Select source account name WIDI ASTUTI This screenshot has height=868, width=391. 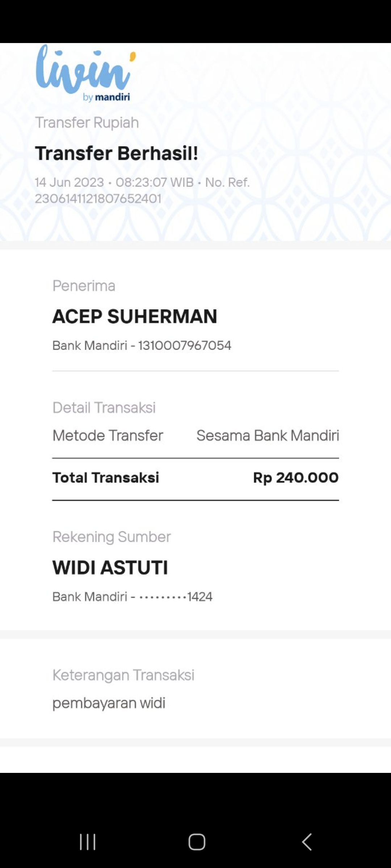110,567
